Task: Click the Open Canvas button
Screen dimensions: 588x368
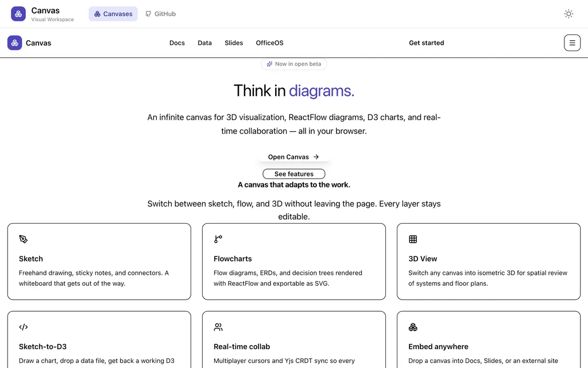Action: tap(293, 157)
